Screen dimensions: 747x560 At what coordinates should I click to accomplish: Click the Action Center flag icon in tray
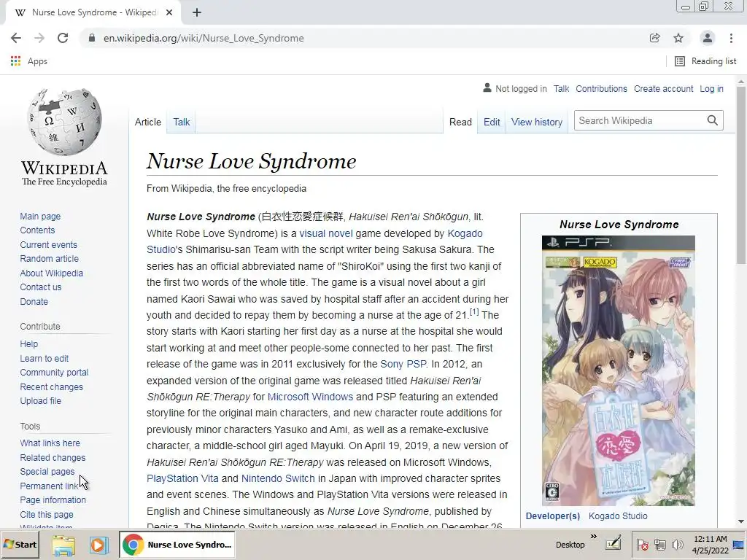point(642,545)
